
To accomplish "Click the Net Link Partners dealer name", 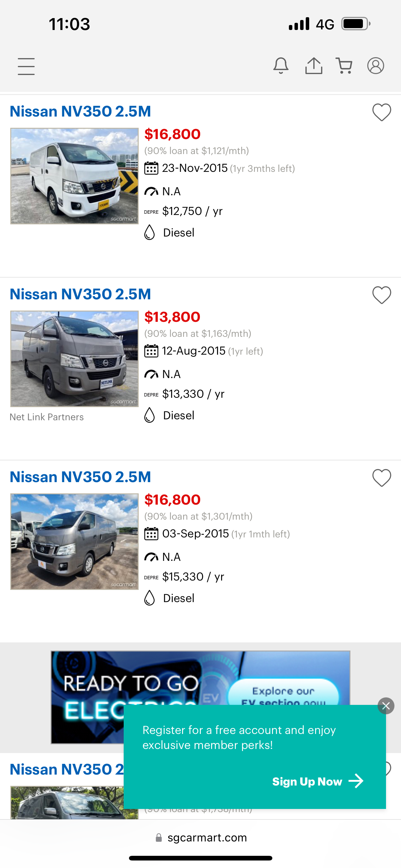I will pos(47,417).
